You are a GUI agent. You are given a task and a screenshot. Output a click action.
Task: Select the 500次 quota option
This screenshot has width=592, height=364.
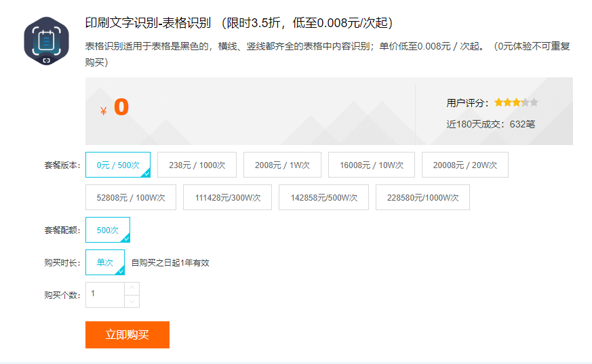108,230
